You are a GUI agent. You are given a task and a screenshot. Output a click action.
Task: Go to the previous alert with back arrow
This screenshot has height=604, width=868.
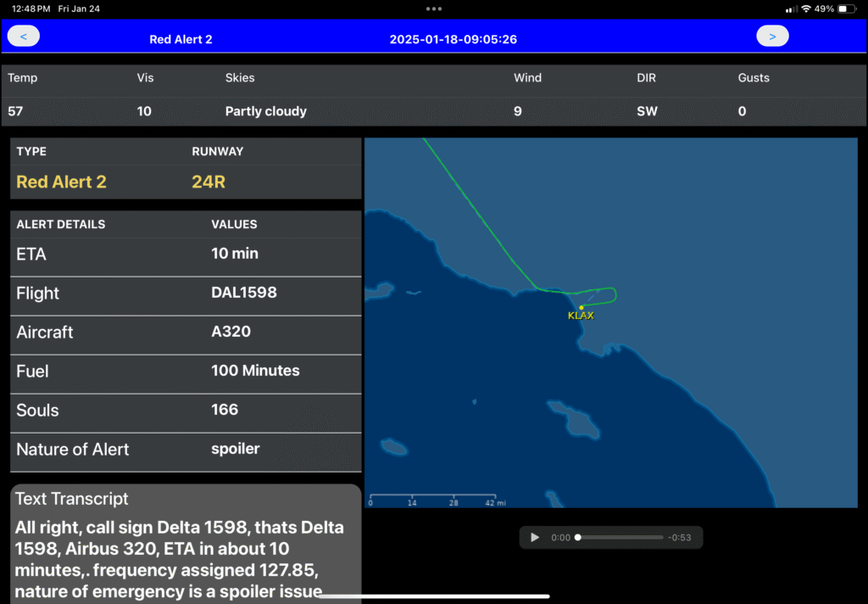point(23,36)
